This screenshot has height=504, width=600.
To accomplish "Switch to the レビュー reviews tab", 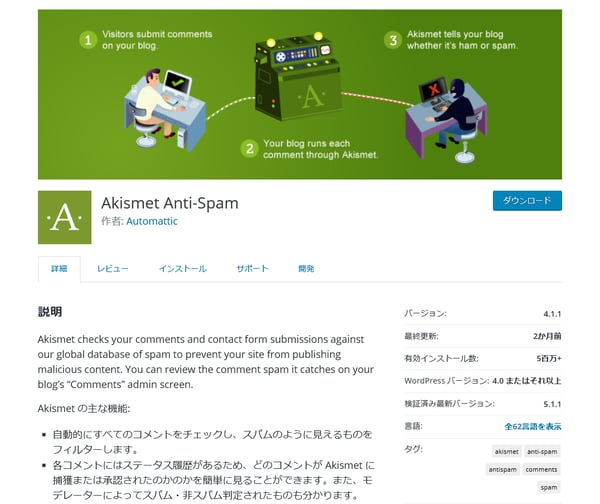I will 112,269.
